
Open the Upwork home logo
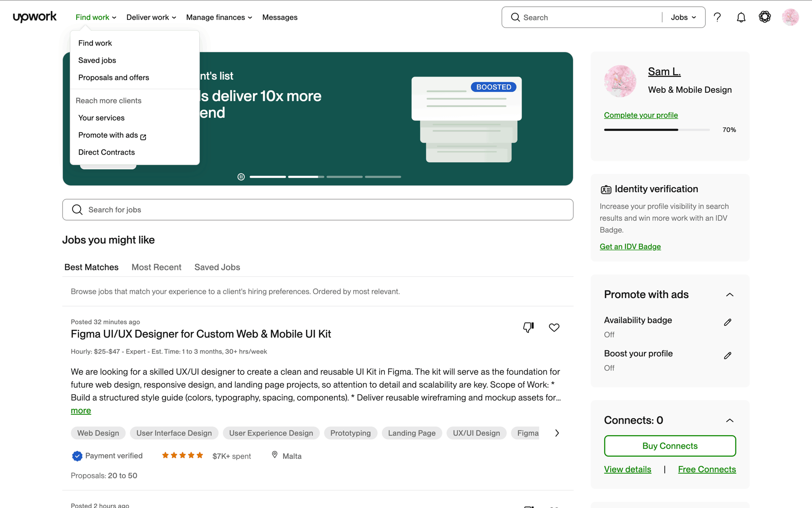click(35, 17)
